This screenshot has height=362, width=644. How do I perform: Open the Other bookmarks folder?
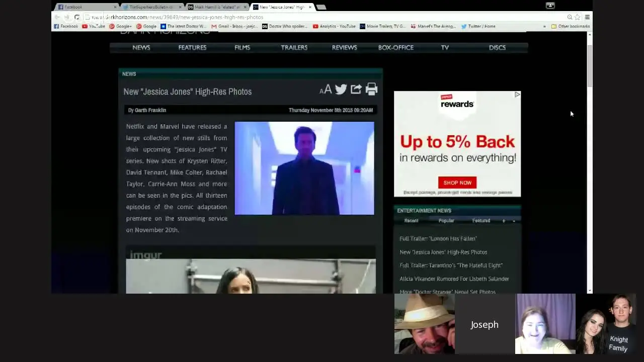[x=571, y=26]
